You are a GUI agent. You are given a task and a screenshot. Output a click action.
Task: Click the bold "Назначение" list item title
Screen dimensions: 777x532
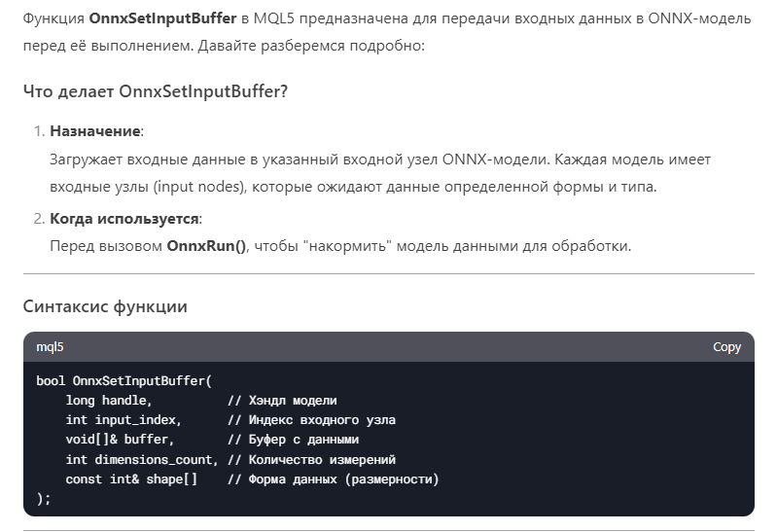click(96, 130)
